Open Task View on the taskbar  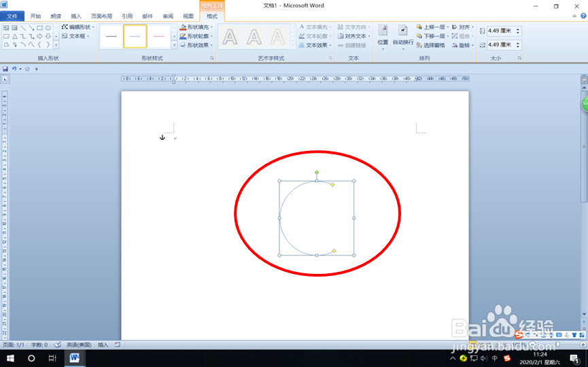click(x=52, y=358)
